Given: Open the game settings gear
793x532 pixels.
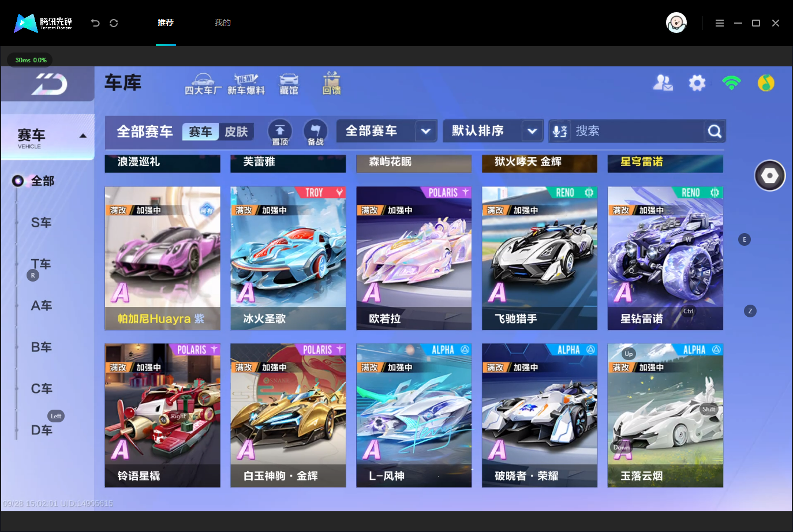Looking at the screenshot, I should [697, 83].
